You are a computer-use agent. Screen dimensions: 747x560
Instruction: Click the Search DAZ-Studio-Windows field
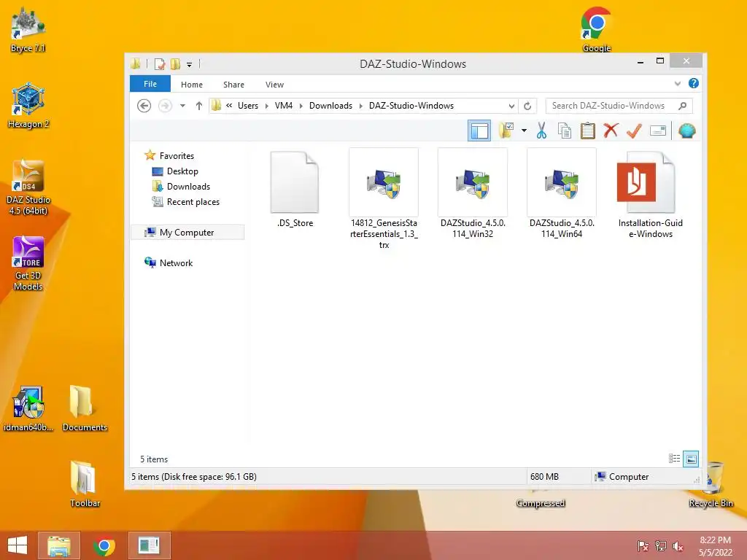click(x=619, y=106)
